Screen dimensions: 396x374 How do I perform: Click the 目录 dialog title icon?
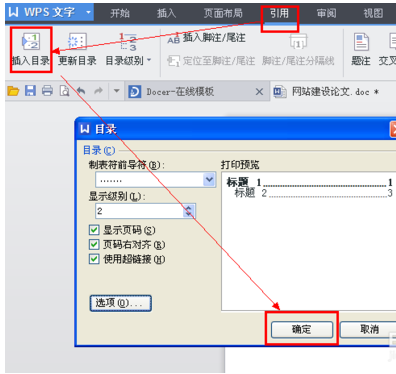pyautogui.click(x=85, y=129)
